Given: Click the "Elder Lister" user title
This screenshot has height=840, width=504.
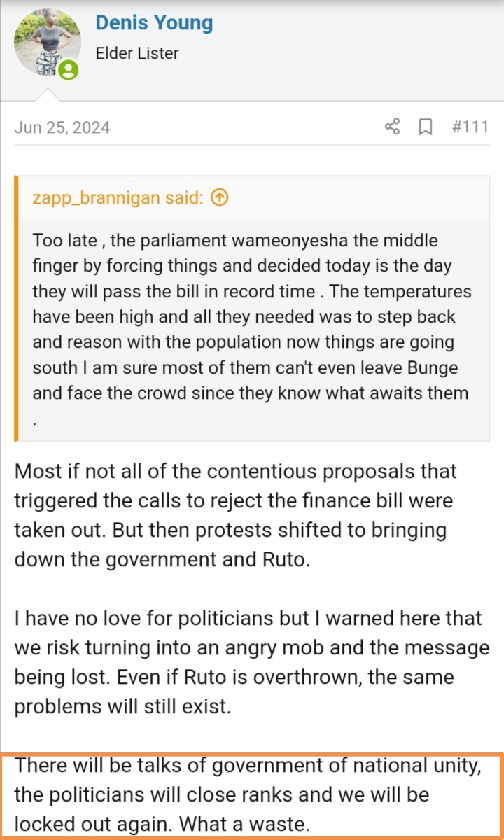Looking at the screenshot, I should click(x=137, y=53).
